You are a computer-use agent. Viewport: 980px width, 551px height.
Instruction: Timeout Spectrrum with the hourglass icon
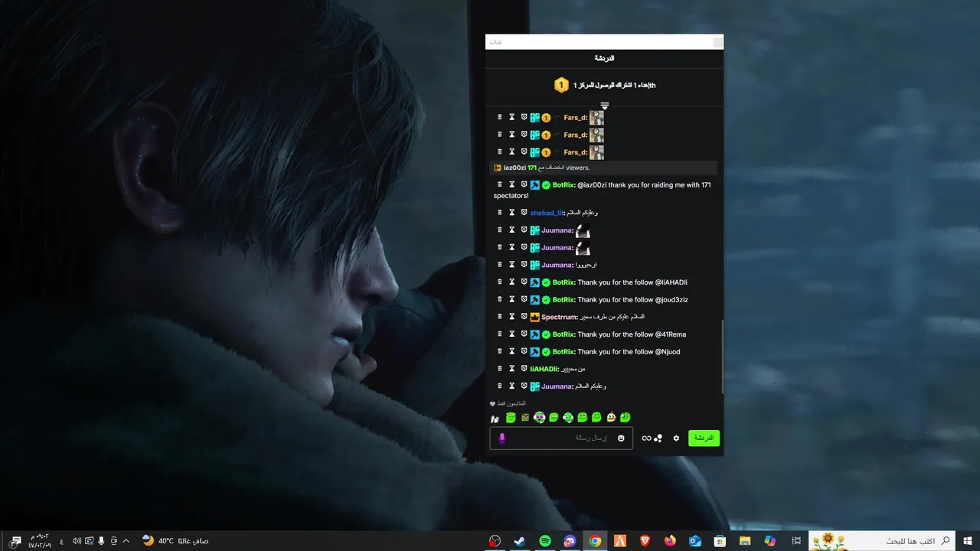pos(512,317)
